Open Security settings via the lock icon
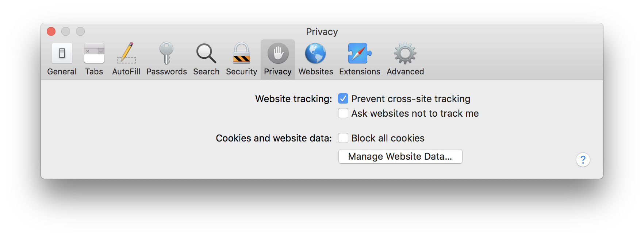The image size is (644, 237). [241, 58]
